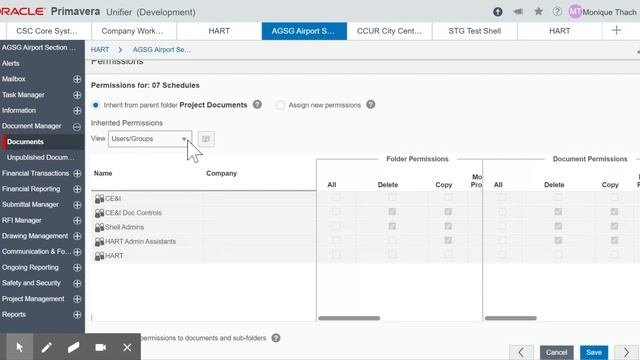Screen dimensions: 640x360
Task: Go to previous with left chevron button
Action: [521, 352]
